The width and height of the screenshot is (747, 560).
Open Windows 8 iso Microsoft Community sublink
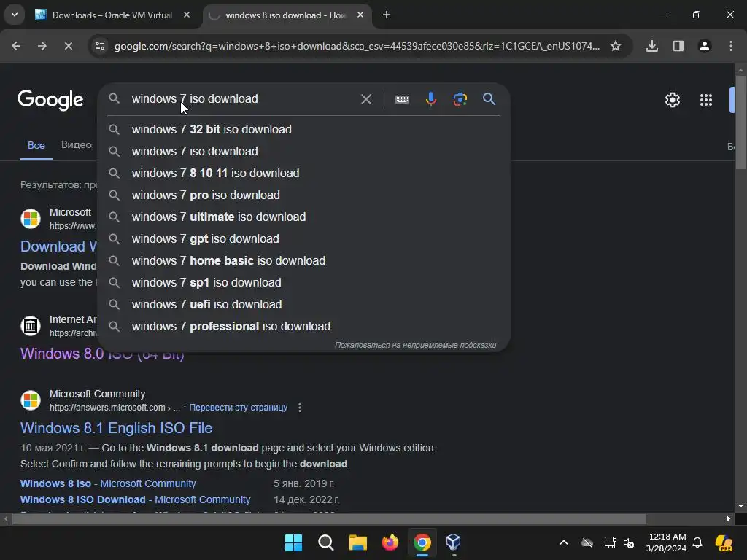pos(108,484)
